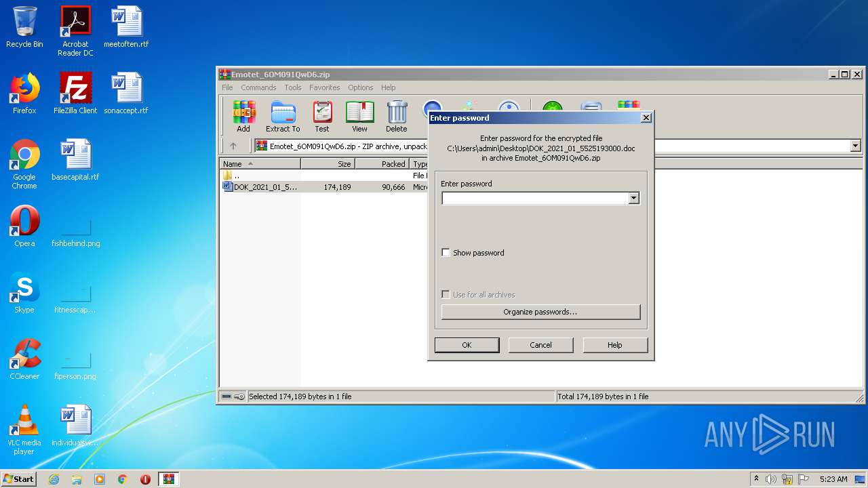
Task: Open the Recycle Bin desktop icon
Action: pyautogui.click(x=24, y=27)
